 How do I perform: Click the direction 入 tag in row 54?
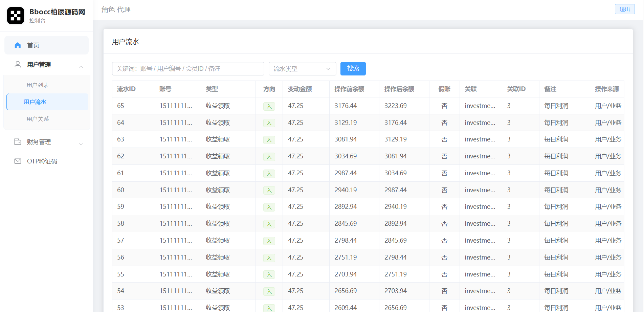pos(269,291)
